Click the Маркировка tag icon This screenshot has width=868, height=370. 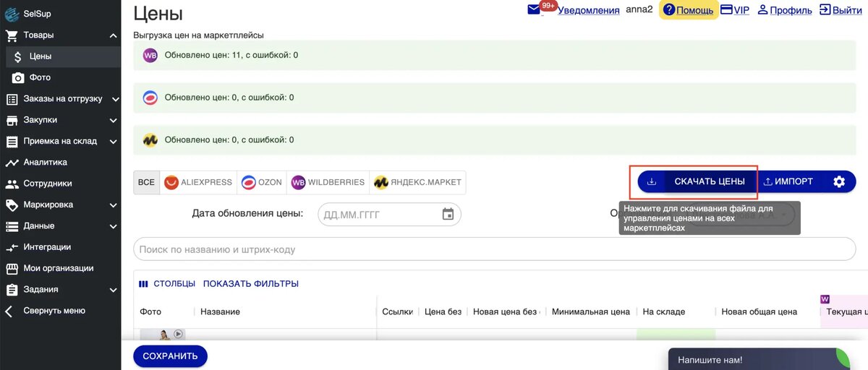click(x=12, y=205)
